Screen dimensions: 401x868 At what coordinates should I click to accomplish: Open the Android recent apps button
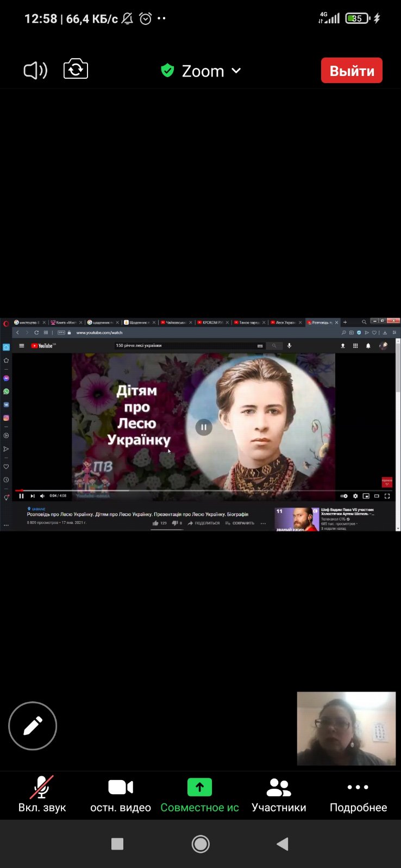click(x=117, y=844)
